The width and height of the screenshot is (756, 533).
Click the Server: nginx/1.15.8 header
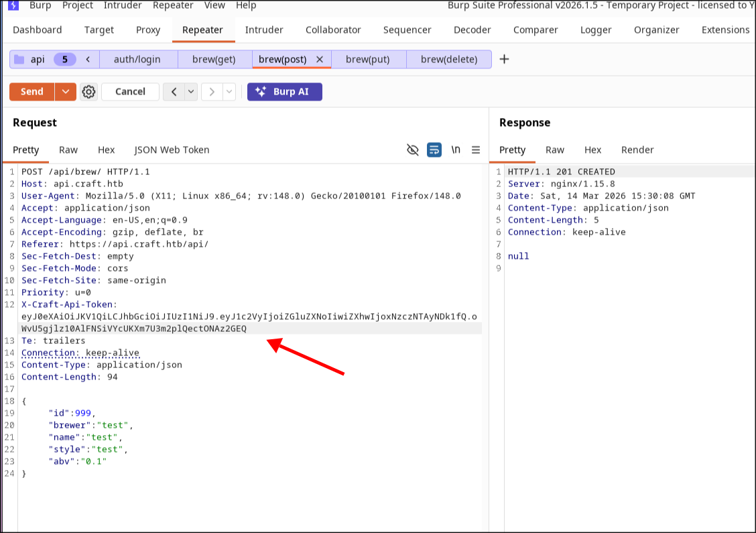click(x=561, y=184)
